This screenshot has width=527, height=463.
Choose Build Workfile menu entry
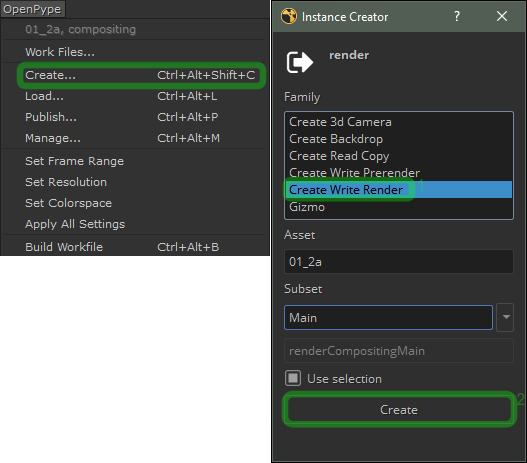pyautogui.click(x=134, y=247)
